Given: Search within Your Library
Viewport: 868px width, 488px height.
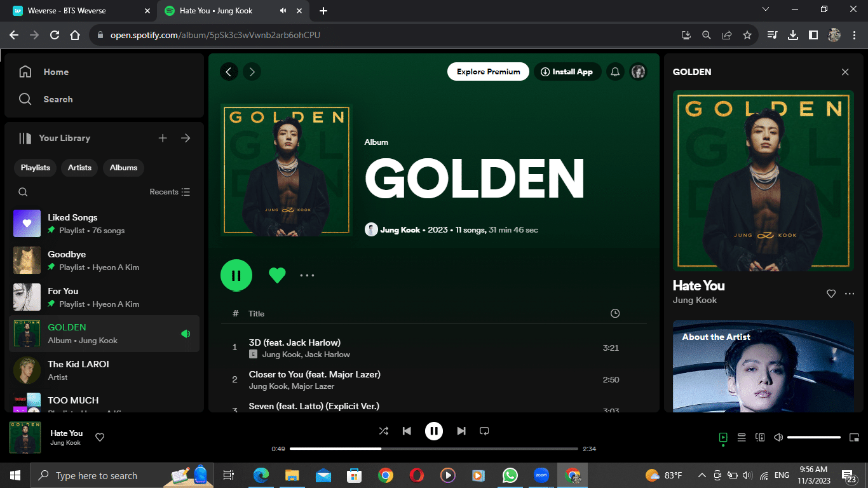Looking at the screenshot, I should pyautogui.click(x=23, y=192).
